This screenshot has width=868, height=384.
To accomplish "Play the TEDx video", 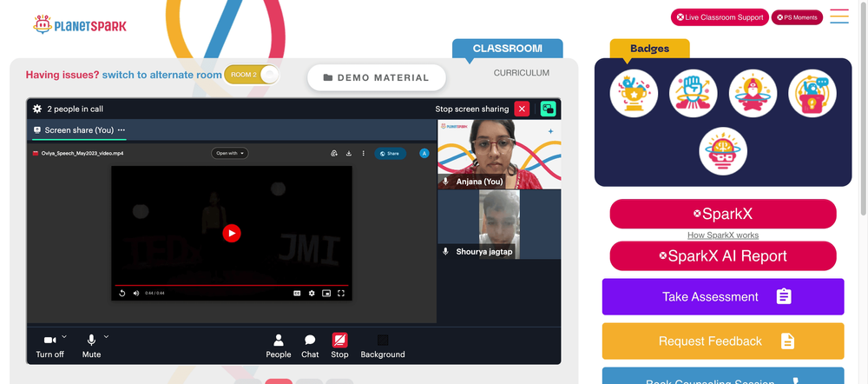I will tap(232, 234).
